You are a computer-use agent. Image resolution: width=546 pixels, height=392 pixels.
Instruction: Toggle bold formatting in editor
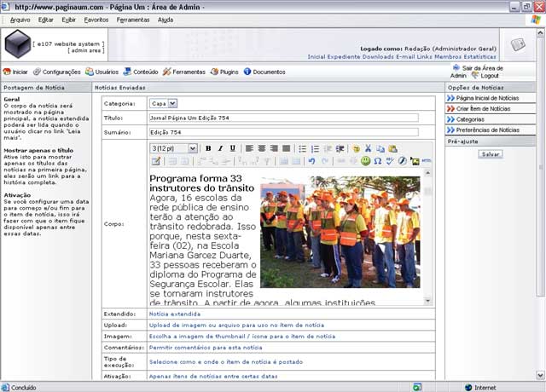[x=208, y=148]
